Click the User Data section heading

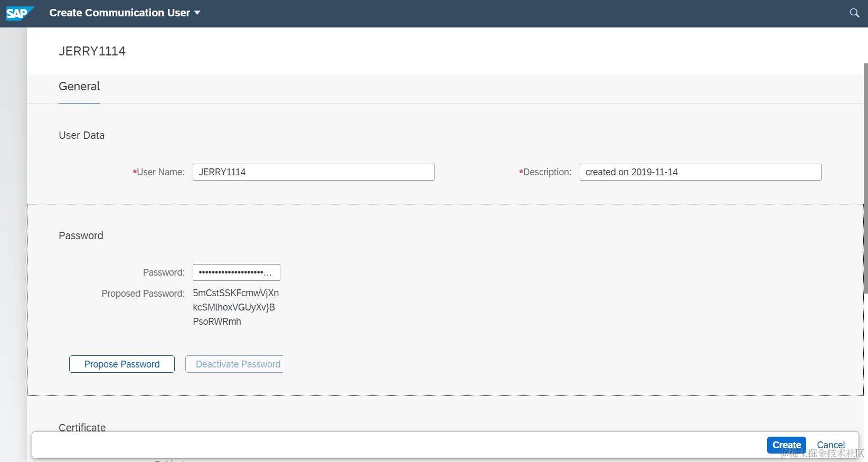(82, 135)
